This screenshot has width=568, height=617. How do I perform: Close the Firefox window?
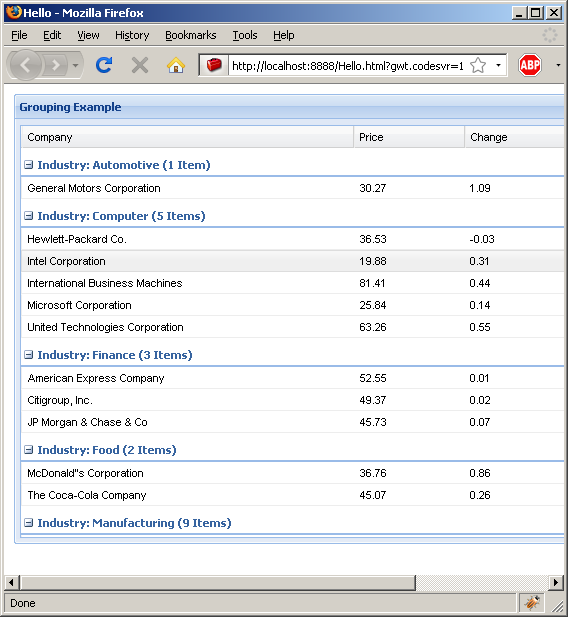[554, 13]
